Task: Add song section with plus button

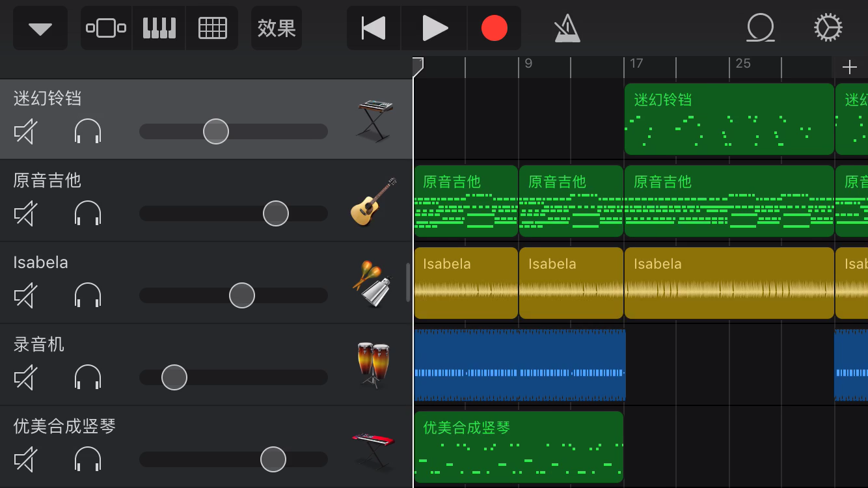Action: (x=850, y=67)
